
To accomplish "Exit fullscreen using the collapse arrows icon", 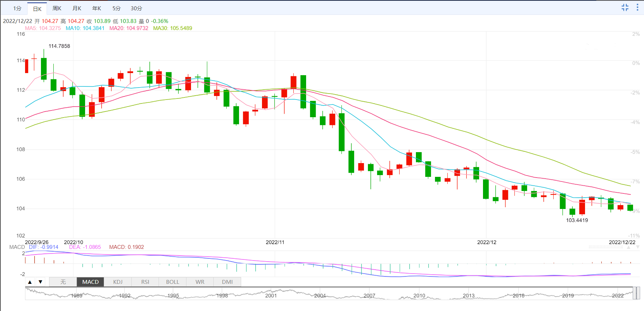I will (x=625, y=7).
